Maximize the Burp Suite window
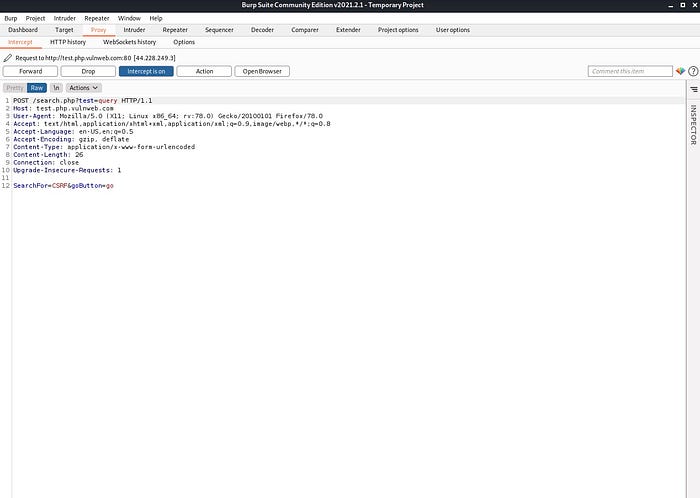The width and height of the screenshot is (700, 498). click(683, 5)
